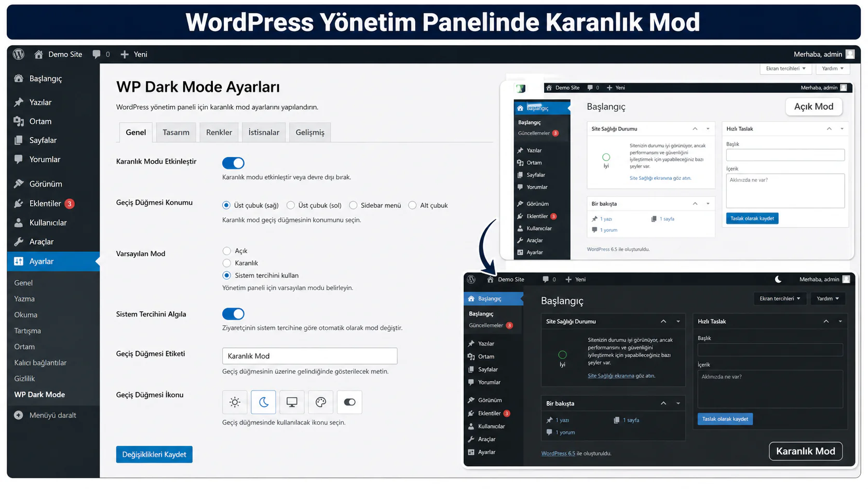
Task: Switch to the Tasarım tab
Action: 176,133
